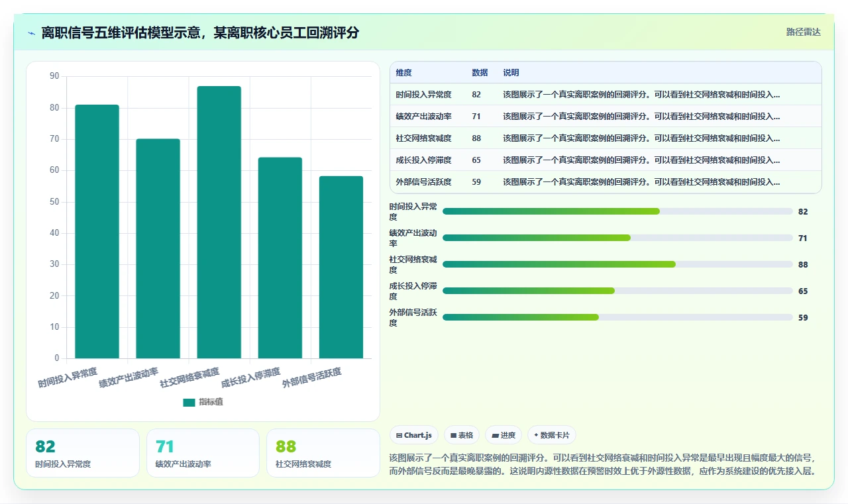Select the Chart.js tag
The width and height of the screenshot is (848, 504).
(x=414, y=435)
